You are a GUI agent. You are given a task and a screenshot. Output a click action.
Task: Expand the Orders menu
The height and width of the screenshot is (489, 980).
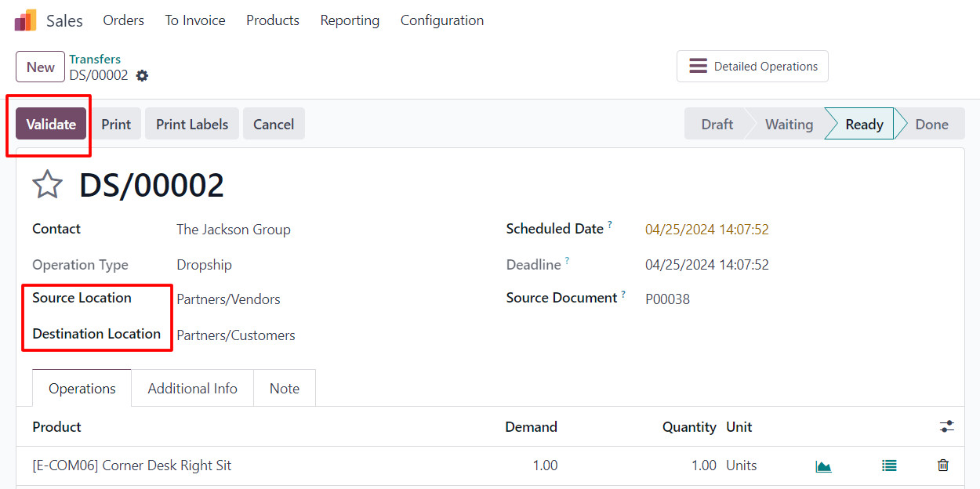click(x=124, y=20)
